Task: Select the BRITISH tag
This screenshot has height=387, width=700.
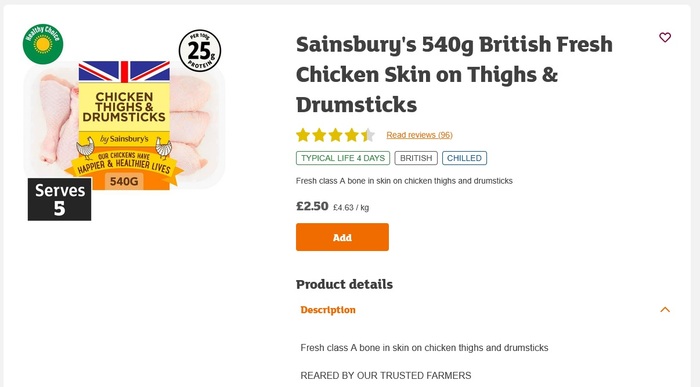Action: pos(416,158)
